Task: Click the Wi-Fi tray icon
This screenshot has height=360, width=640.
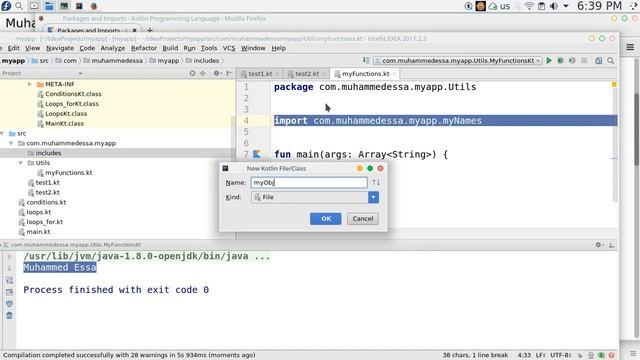Action: [529, 6]
